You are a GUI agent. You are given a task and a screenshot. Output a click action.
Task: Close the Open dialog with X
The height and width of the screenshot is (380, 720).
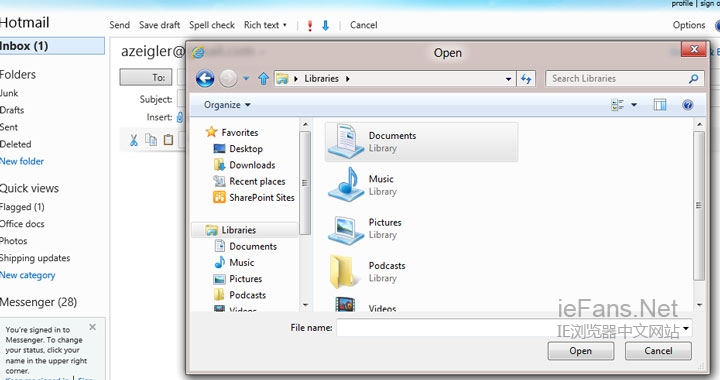(x=694, y=49)
